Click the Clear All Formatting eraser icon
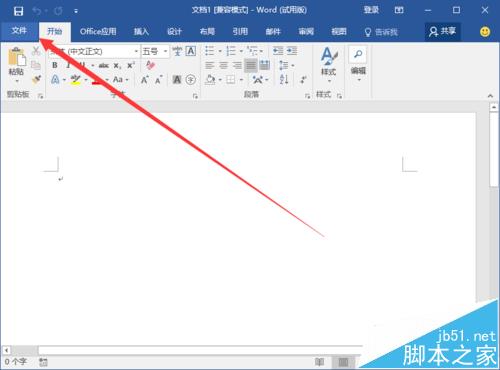Image resolution: width=500 pixels, height=370 pixels. (150, 65)
